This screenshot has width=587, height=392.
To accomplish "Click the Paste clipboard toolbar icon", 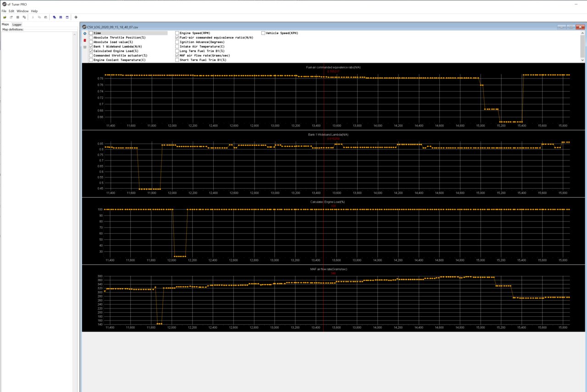I will coord(46,17).
